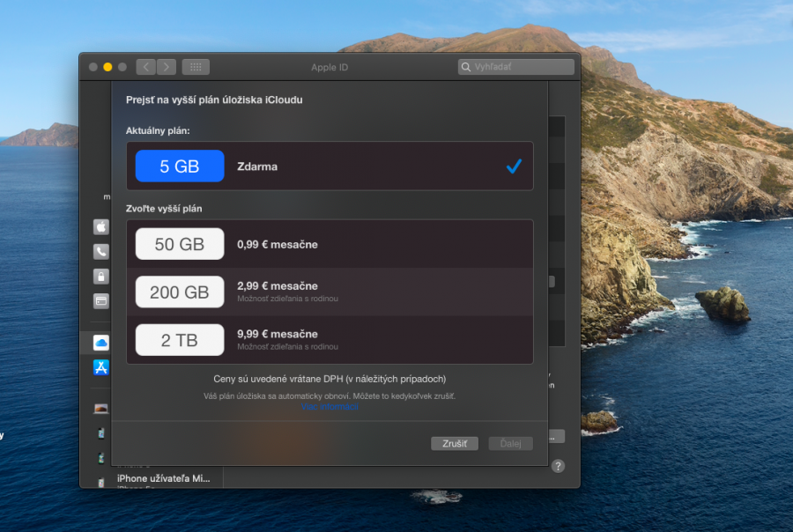Click the 2,99 € mesačne price label

click(278, 285)
